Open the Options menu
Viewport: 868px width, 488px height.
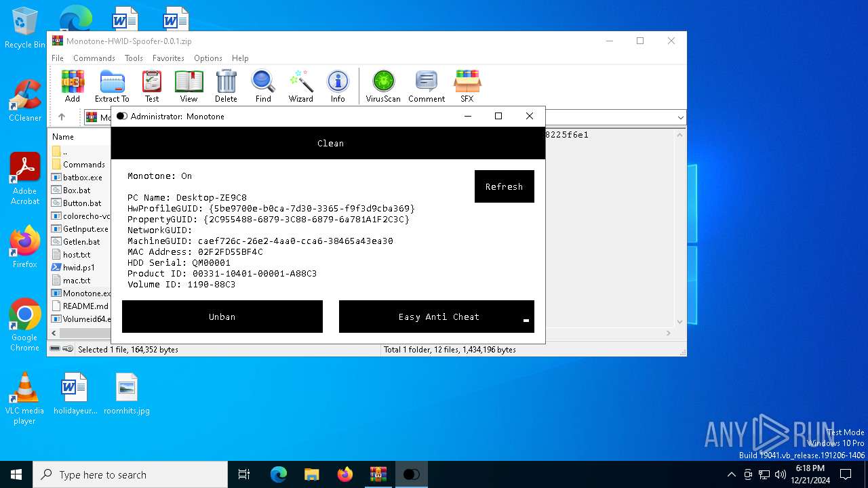pos(208,58)
